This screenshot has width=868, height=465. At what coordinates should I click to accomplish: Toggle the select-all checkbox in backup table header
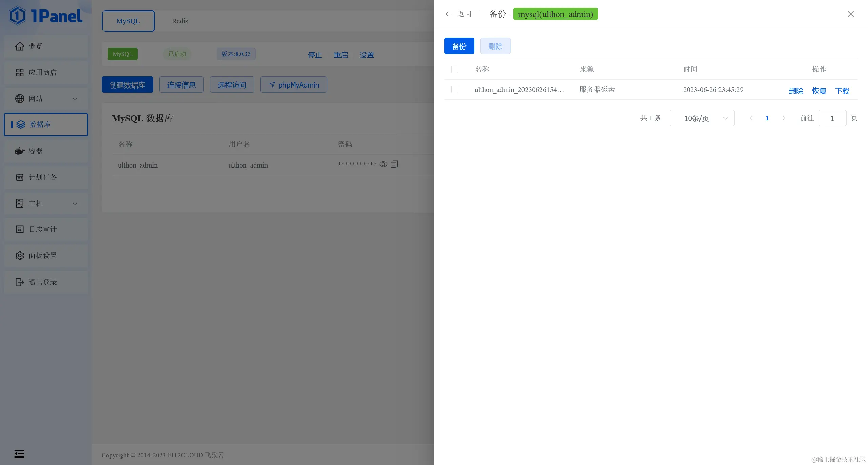(455, 70)
